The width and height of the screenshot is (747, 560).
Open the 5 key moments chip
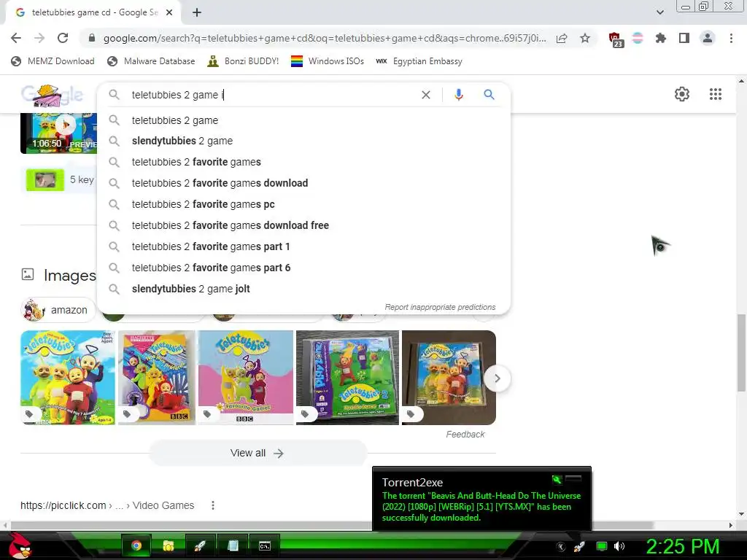[x=60, y=180]
